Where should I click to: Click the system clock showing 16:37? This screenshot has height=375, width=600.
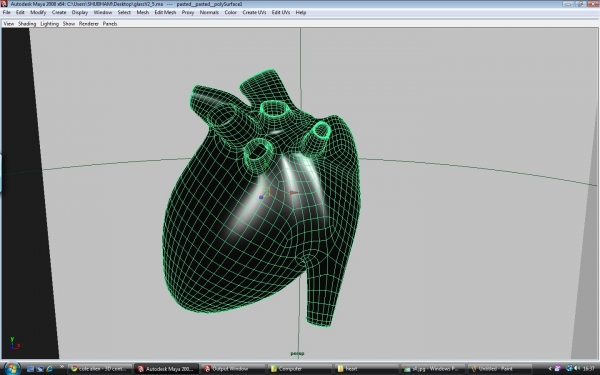click(589, 369)
